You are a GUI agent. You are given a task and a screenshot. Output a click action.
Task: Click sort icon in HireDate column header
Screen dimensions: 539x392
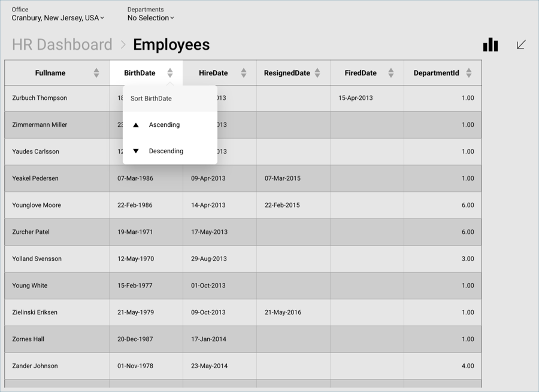point(244,73)
